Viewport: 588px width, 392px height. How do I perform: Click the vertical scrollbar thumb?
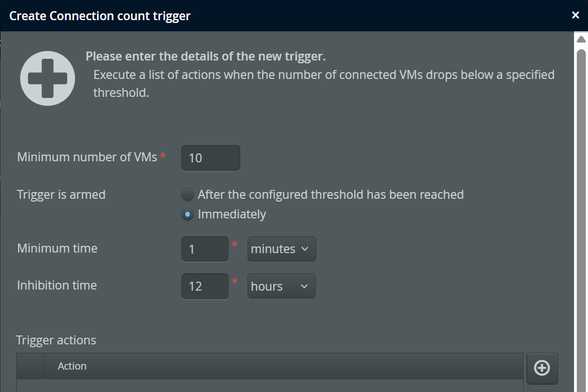coord(581,218)
